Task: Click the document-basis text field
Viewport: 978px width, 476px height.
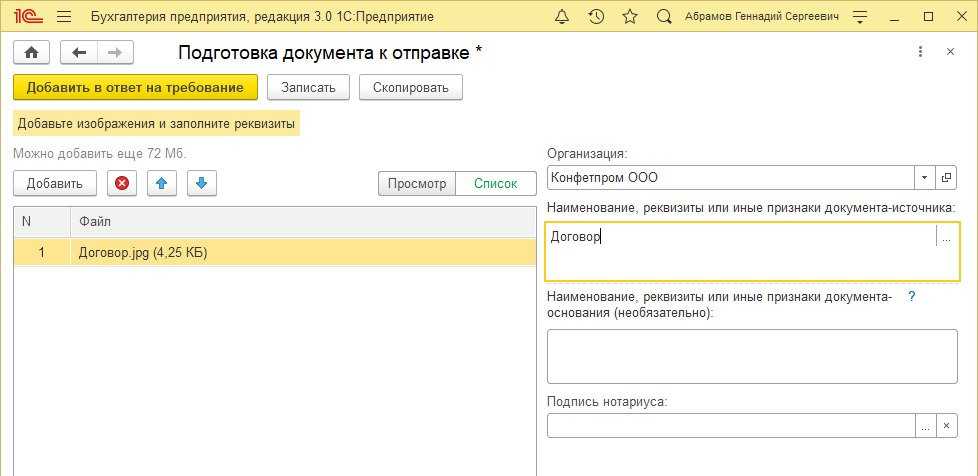Action: tap(750, 356)
